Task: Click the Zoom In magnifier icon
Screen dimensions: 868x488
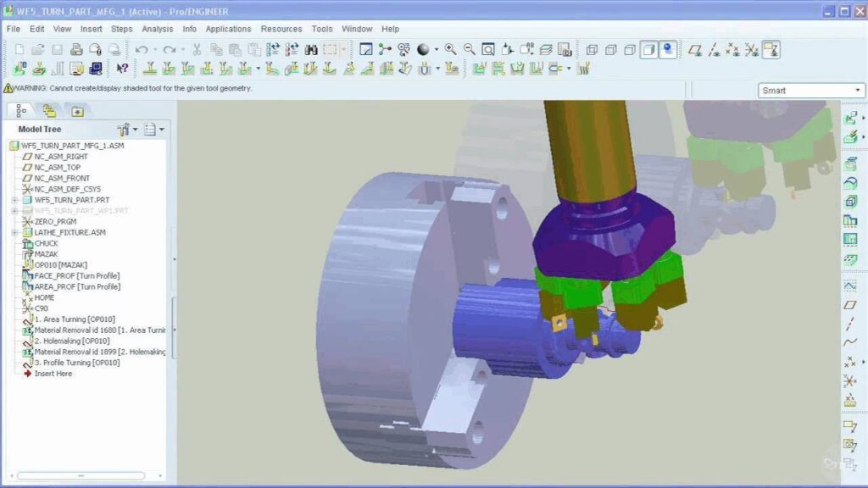Action: click(x=450, y=50)
